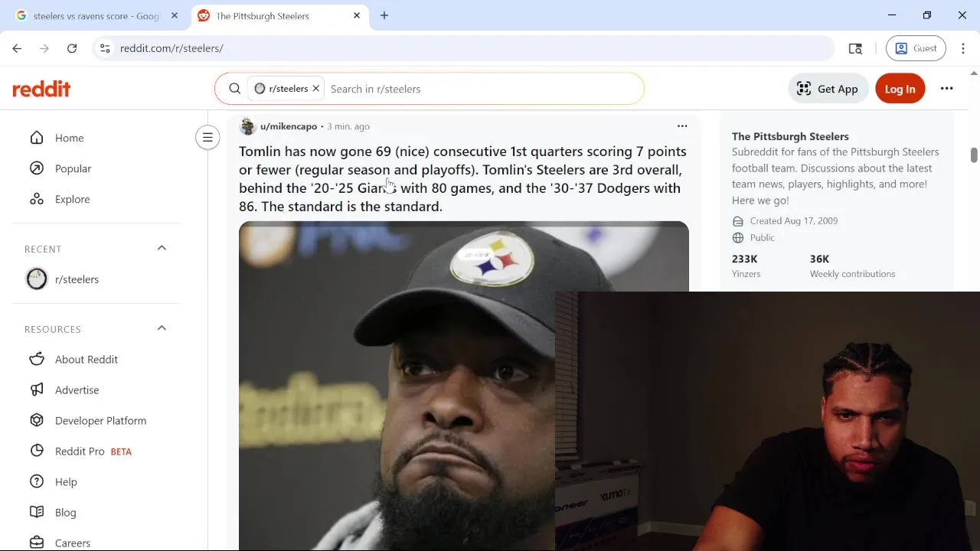Click the page vertical scrollbar thumb

pyautogui.click(x=974, y=155)
